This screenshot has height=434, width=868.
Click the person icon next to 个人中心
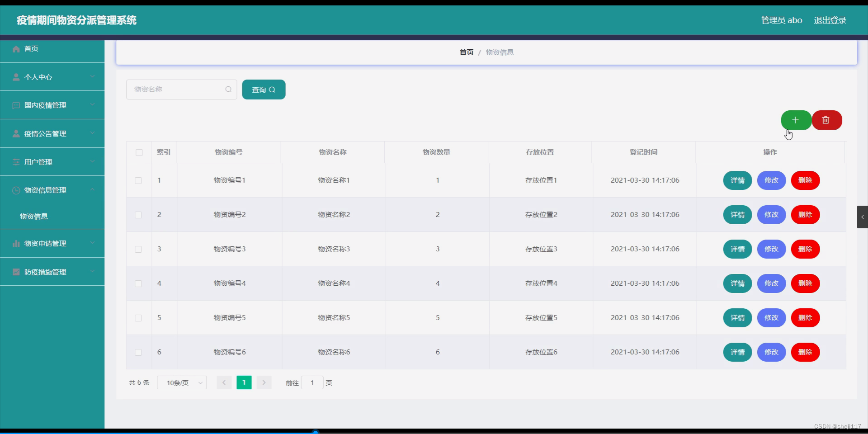(x=16, y=77)
